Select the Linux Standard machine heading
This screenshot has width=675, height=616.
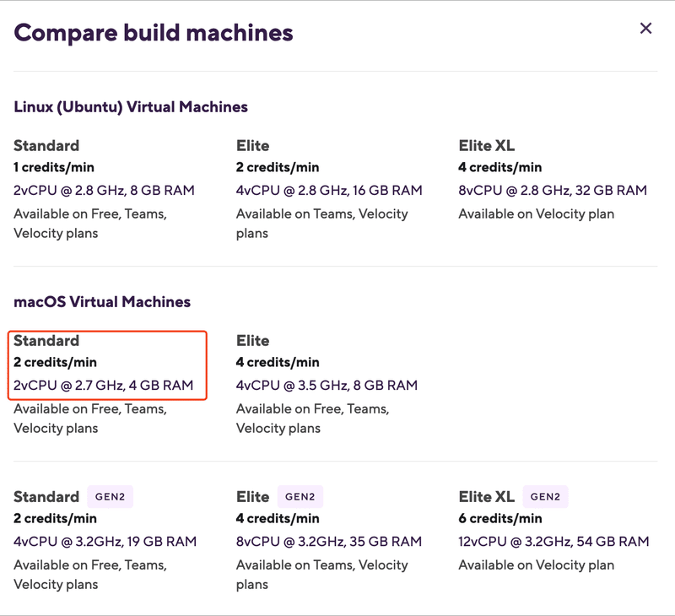tap(46, 145)
